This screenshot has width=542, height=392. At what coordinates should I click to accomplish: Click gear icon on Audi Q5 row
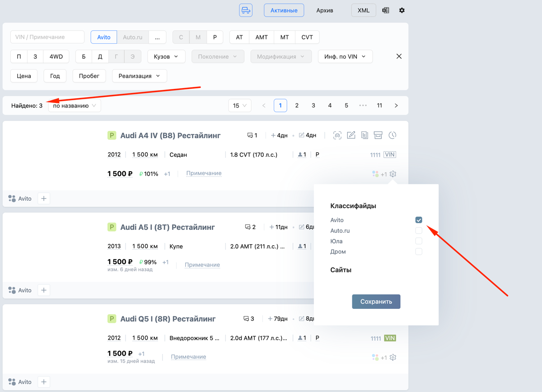click(x=393, y=357)
